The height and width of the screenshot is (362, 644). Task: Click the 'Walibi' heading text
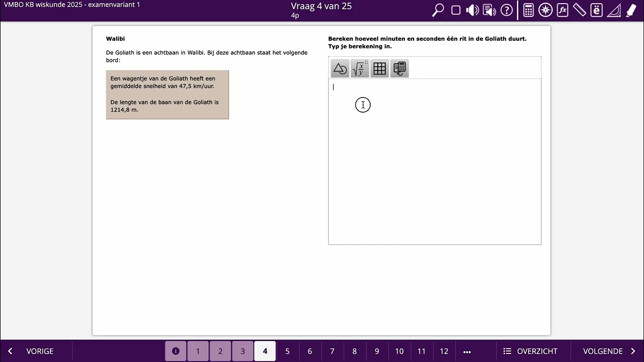(x=115, y=39)
